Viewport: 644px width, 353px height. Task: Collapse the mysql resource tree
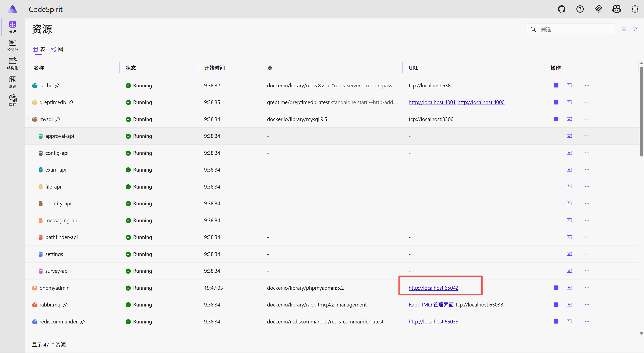pyautogui.click(x=29, y=119)
